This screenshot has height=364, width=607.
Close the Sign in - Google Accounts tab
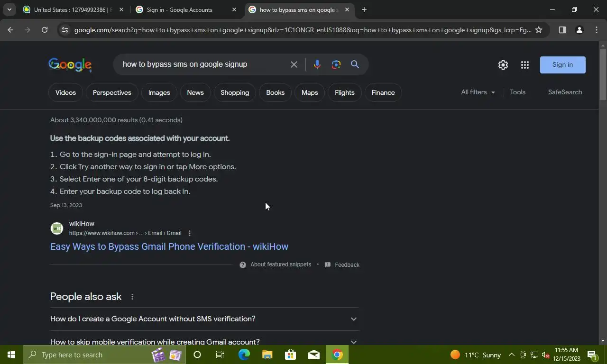234,9
